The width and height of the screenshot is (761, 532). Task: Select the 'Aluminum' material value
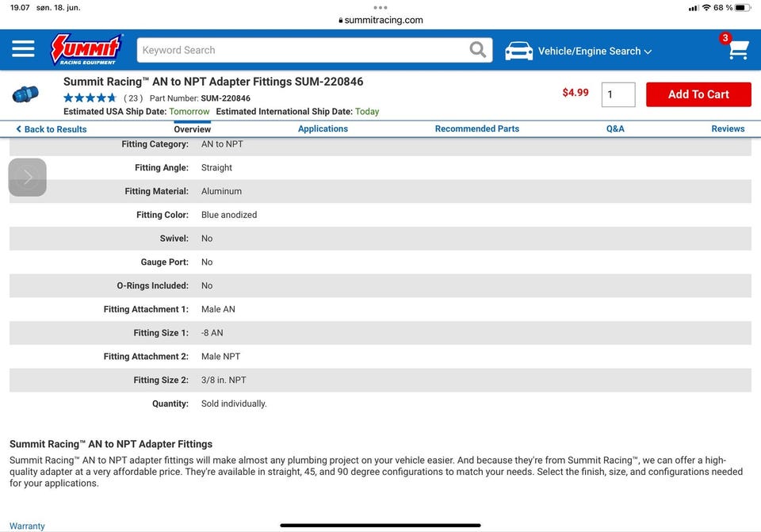tap(221, 191)
